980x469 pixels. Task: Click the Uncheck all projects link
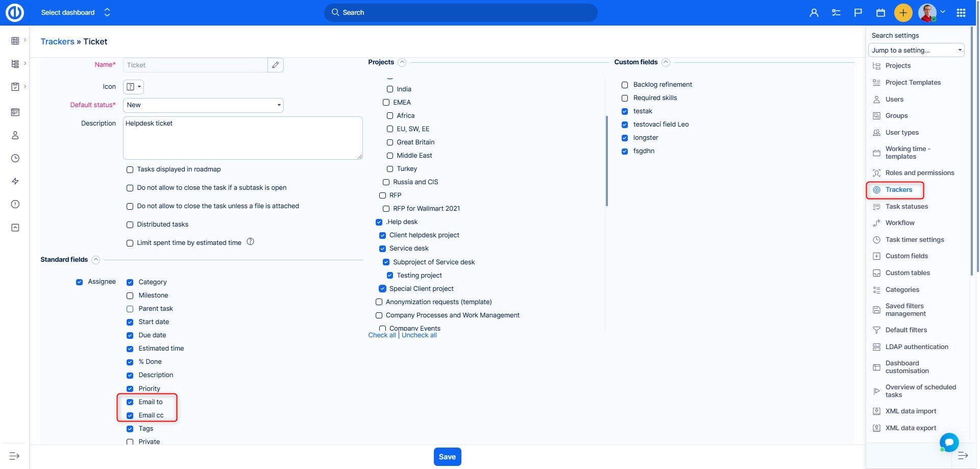(419, 335)
